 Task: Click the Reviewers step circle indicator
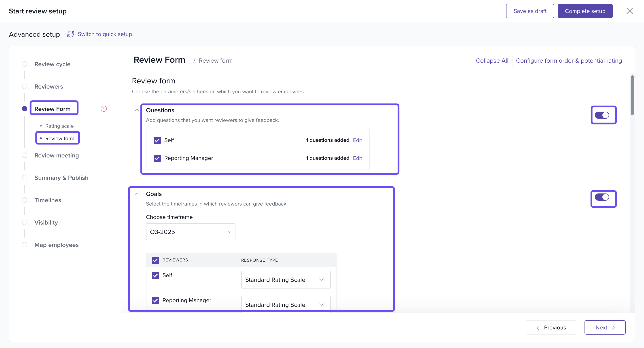pyautogui.click(x=25, y=86)
